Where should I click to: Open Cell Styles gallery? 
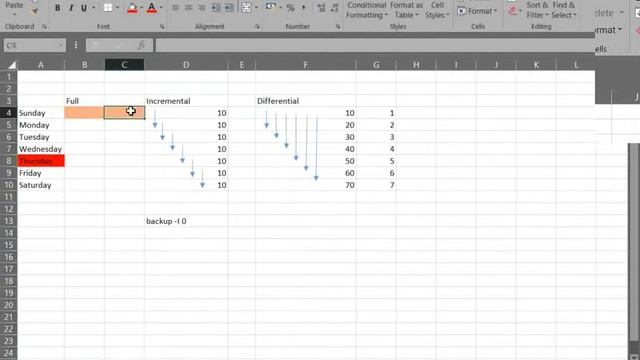point(437,10)
